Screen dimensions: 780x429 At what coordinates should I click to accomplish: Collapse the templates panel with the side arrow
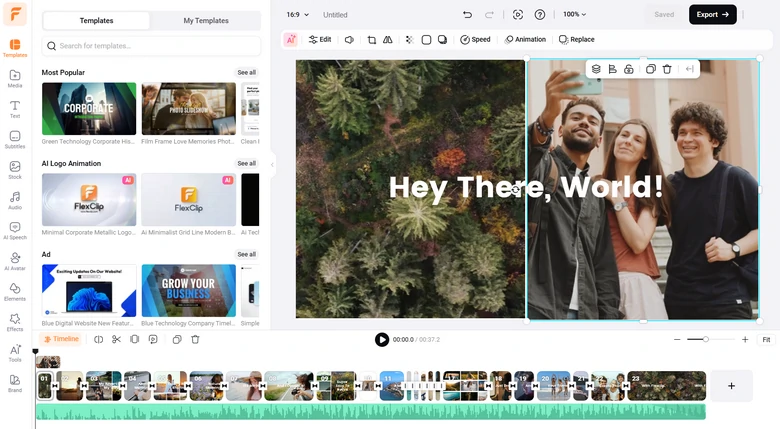coord(272,164)
